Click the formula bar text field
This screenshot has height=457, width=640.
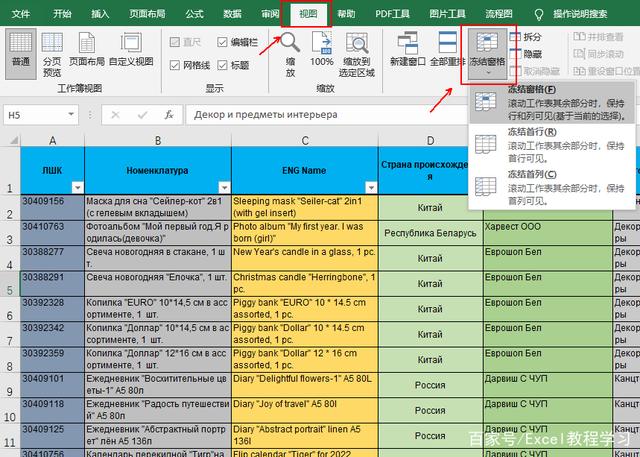coord(327,115)
